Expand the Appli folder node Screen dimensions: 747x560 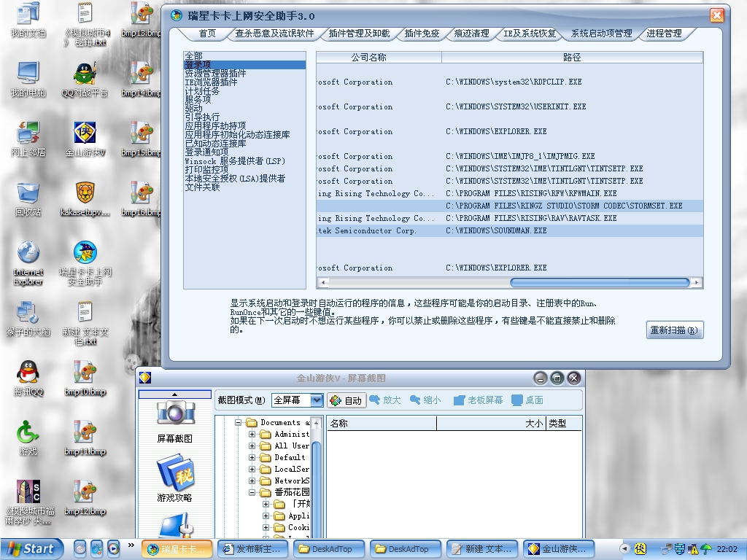pyautogui.click(x=266, y=516)
